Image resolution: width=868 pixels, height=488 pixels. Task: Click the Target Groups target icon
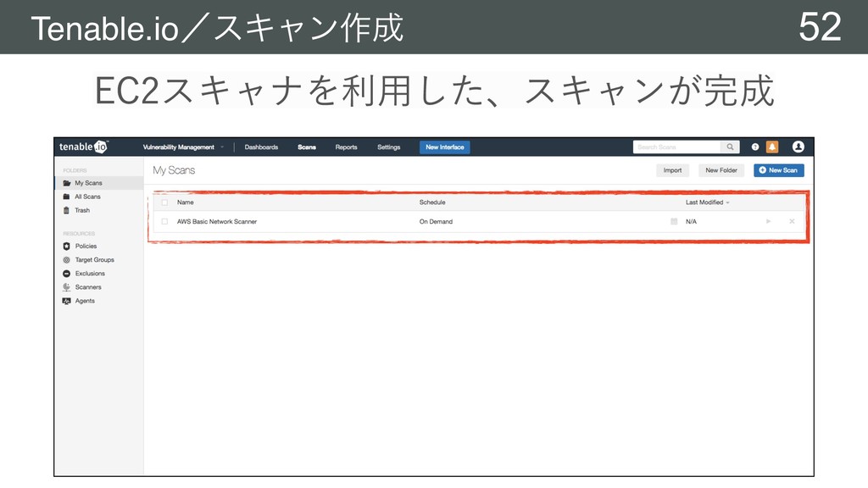tap(66, 260)
